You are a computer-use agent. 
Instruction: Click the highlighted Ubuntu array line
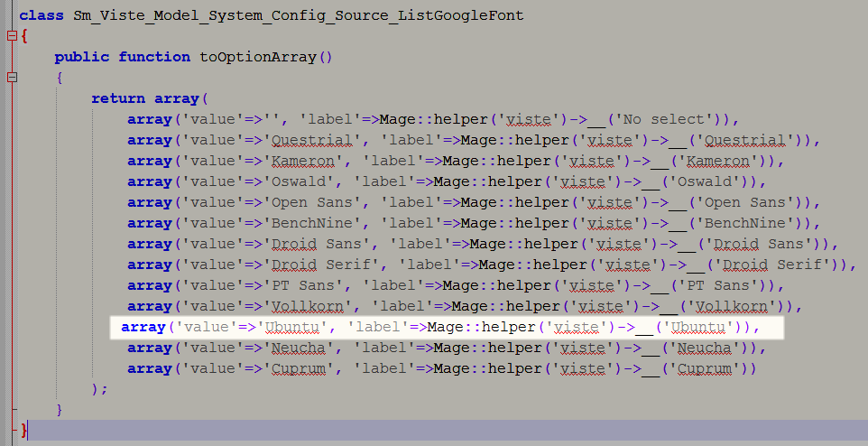coord(448,328)
